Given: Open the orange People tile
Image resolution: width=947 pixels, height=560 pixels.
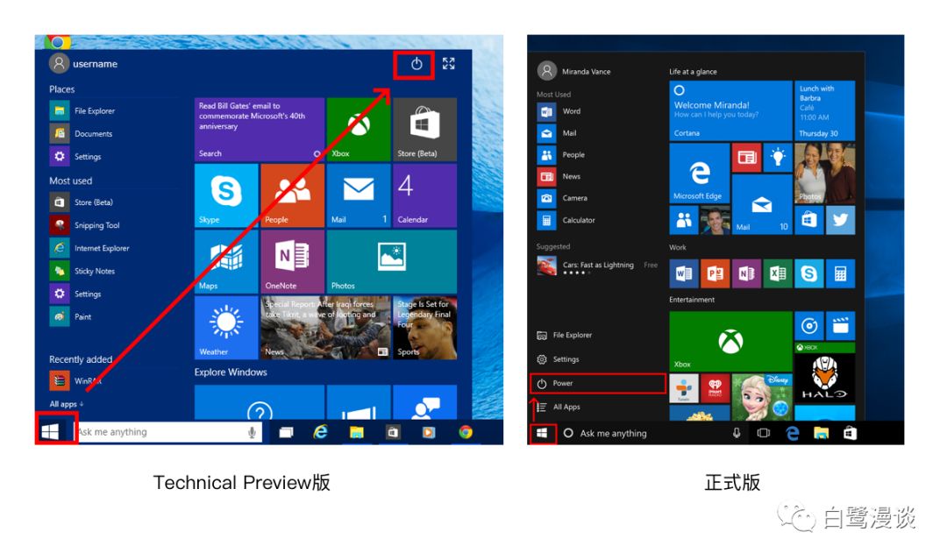Looking at the screenshot, I should tap(292, 195).
